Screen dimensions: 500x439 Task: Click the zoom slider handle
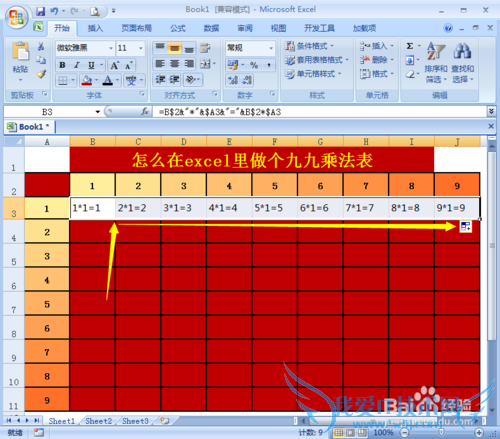441,433
